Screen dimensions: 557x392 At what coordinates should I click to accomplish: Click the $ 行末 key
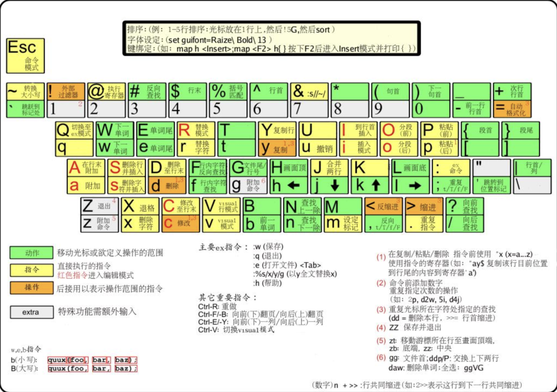[188, 92]
